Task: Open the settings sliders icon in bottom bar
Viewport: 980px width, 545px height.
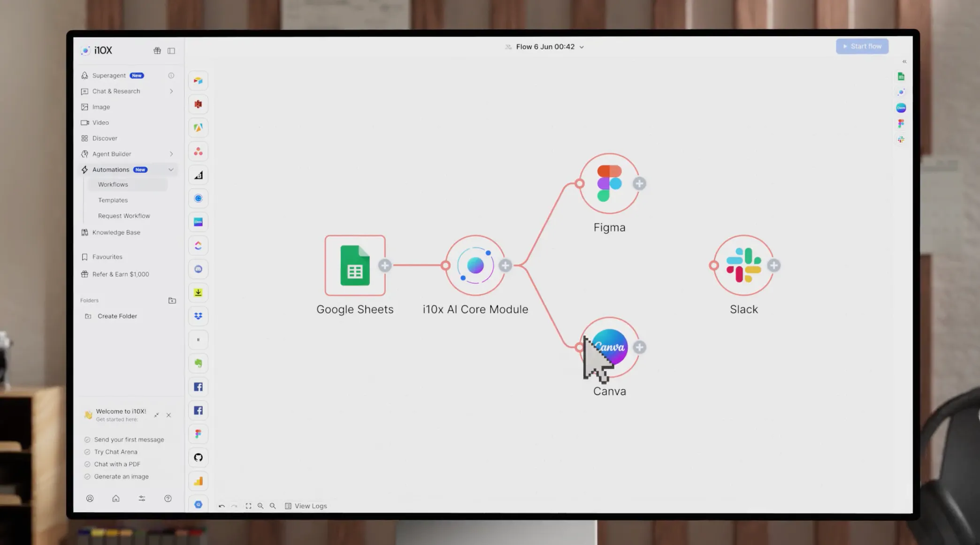Action: point(142,499)
